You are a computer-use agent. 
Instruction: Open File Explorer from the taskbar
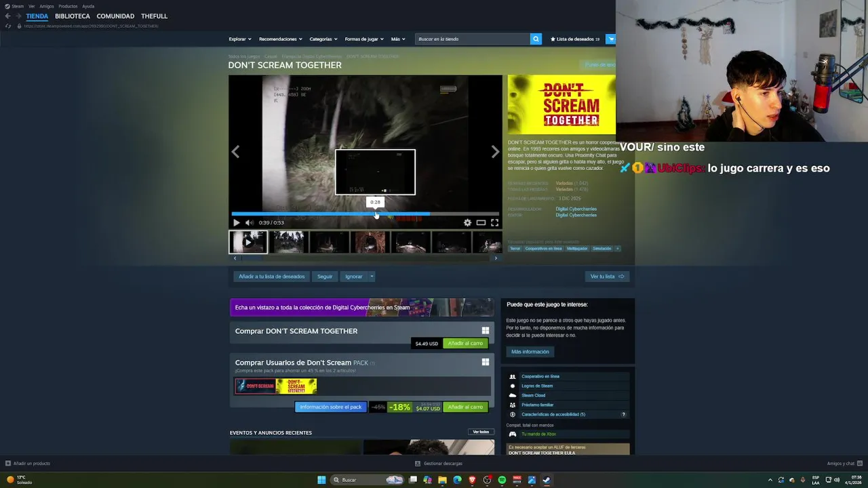coord(442,480)
